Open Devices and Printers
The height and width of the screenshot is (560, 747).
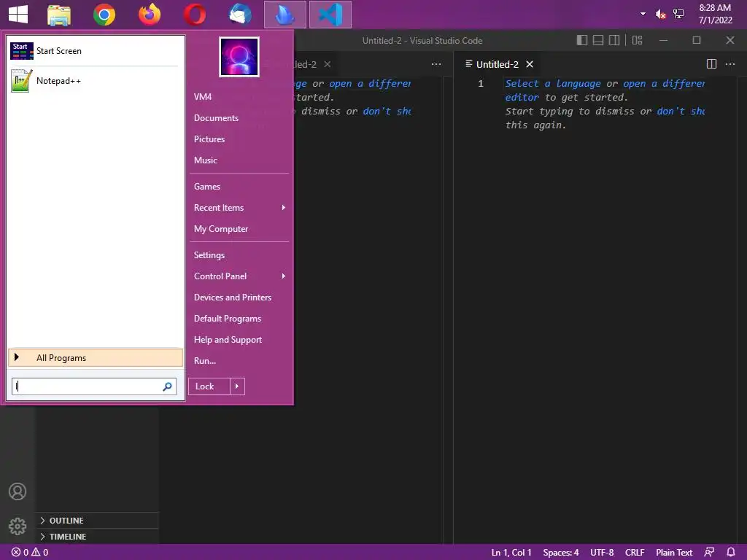(233, 297)
